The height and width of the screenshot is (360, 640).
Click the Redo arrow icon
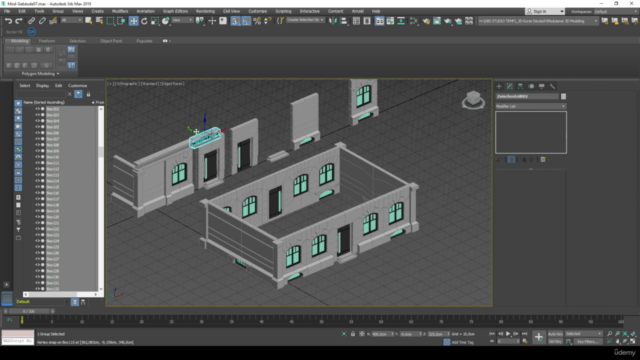19,21
